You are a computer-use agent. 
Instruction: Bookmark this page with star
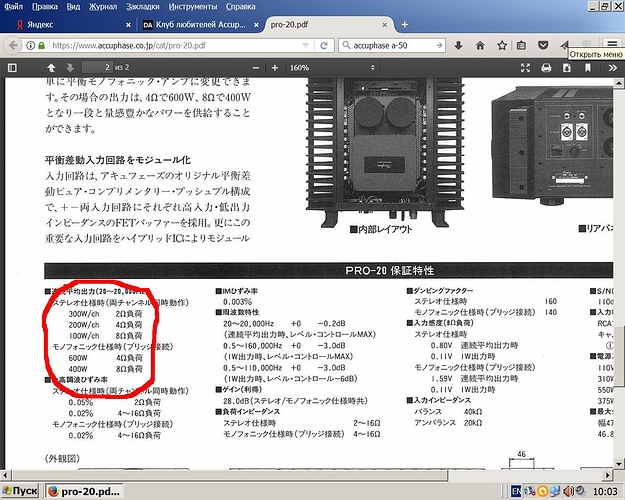click(502, 45)
